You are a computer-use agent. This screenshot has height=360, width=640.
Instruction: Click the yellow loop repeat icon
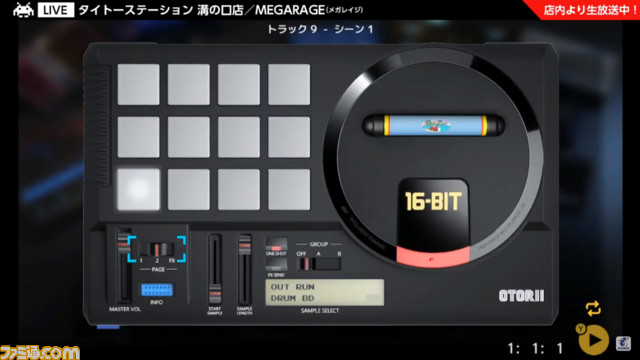[593, 308]
